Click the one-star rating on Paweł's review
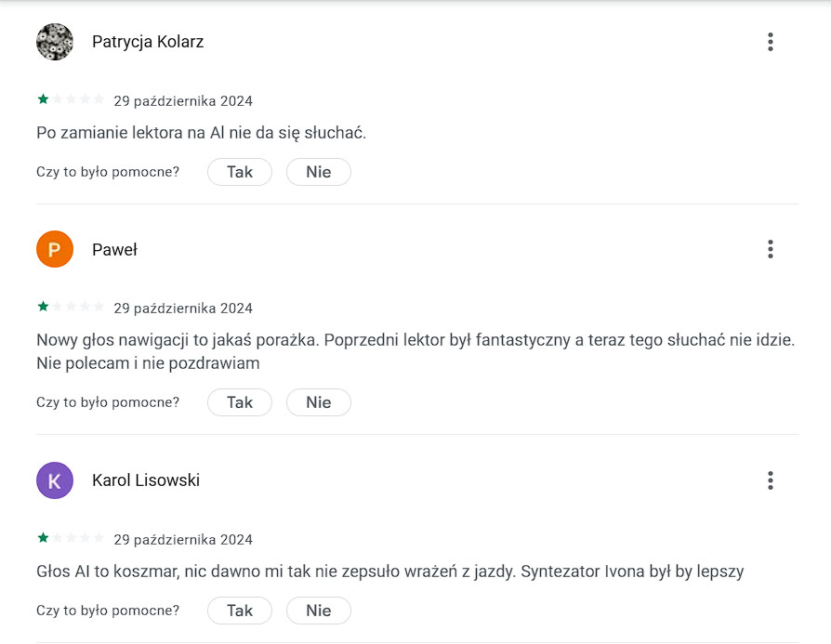This screenshot has height=644, width=831. [70, 307]
